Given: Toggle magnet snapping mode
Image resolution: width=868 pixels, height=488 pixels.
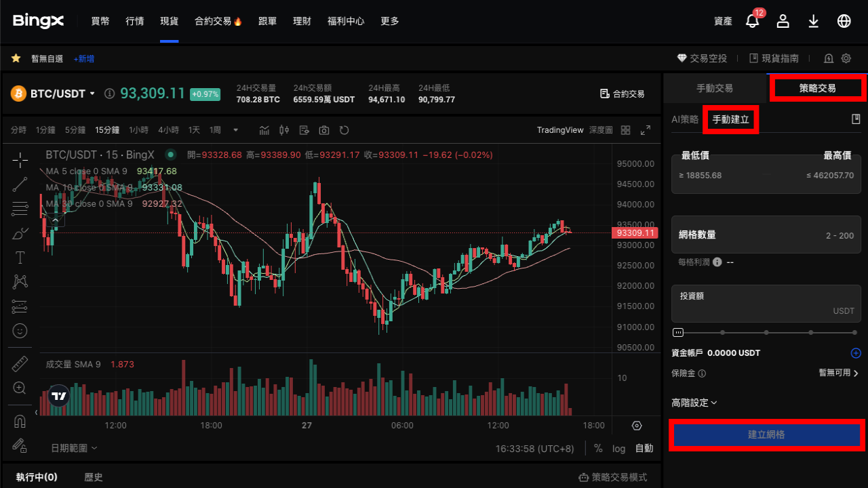Looking at the screenshot, I should [x=20, y=421].
